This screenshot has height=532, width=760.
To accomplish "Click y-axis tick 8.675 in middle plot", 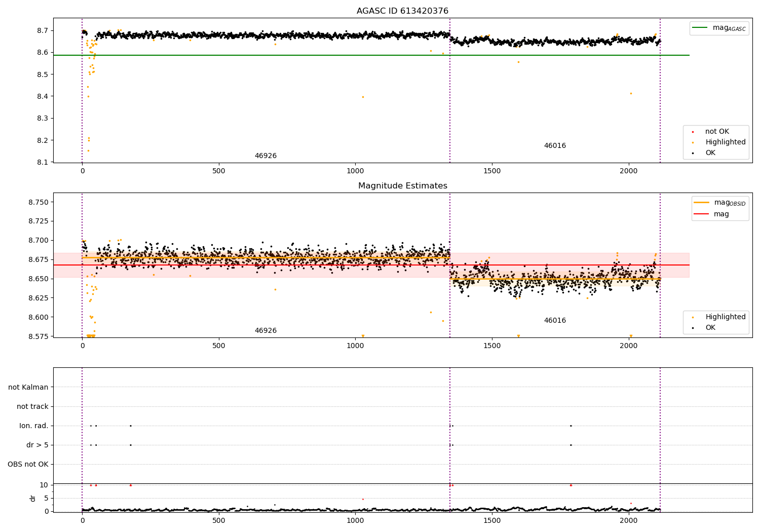I will (39, 260).
